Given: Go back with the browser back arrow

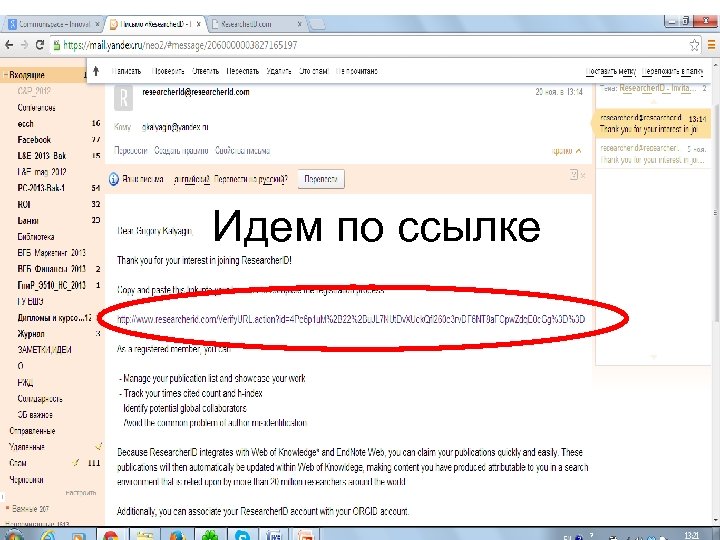Looking at the screenshot, I should click(x=9, y=45).
